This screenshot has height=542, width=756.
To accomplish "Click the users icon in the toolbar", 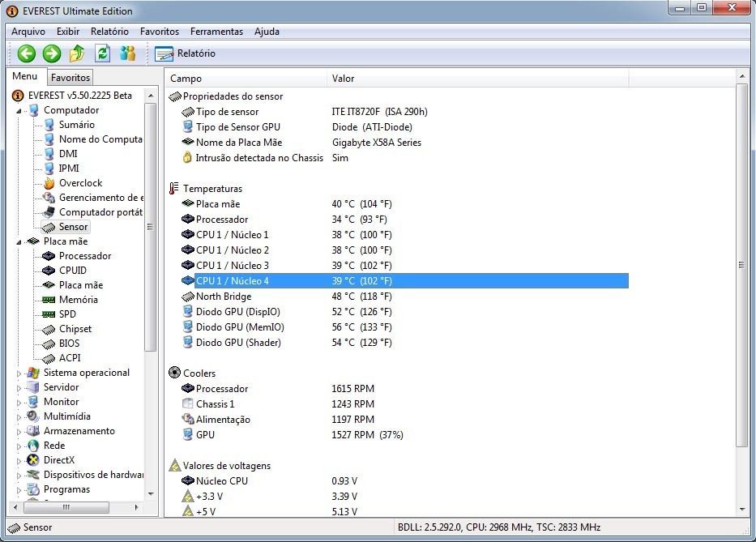I will pyautogui.click(x=127, y=53).
